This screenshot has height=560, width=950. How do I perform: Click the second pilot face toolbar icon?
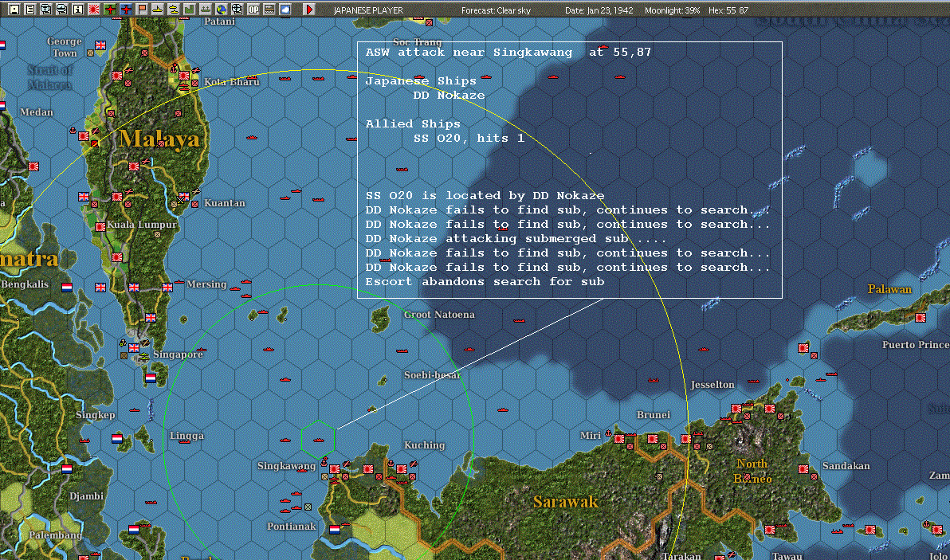tap(62, 9)
